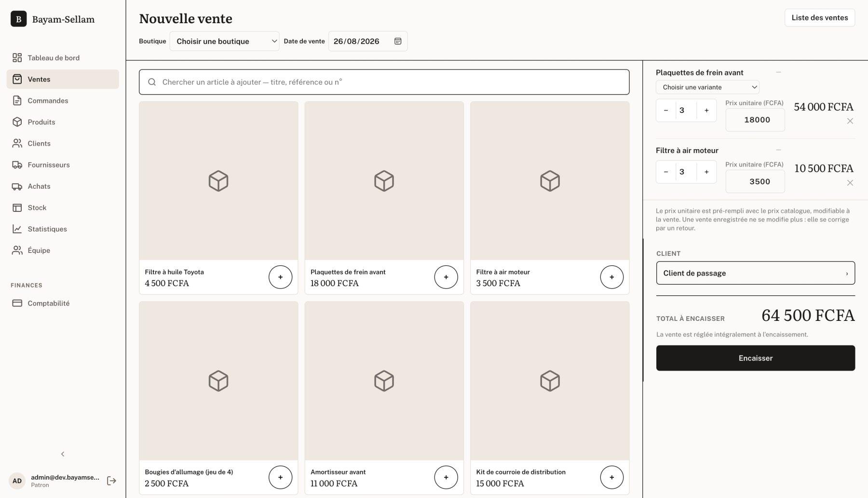Click the Date de vente field 26/08/2026
Screen dimensions: 868x498
368,41
